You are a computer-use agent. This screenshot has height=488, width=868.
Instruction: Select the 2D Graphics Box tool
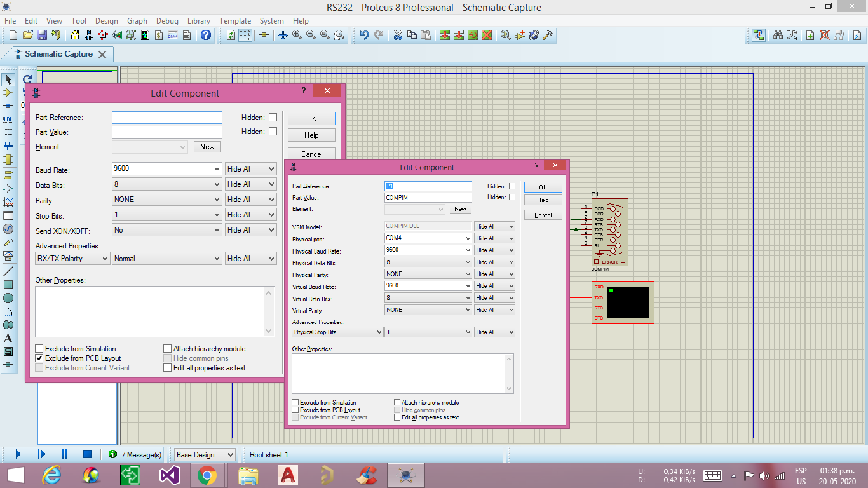[8, 285]
